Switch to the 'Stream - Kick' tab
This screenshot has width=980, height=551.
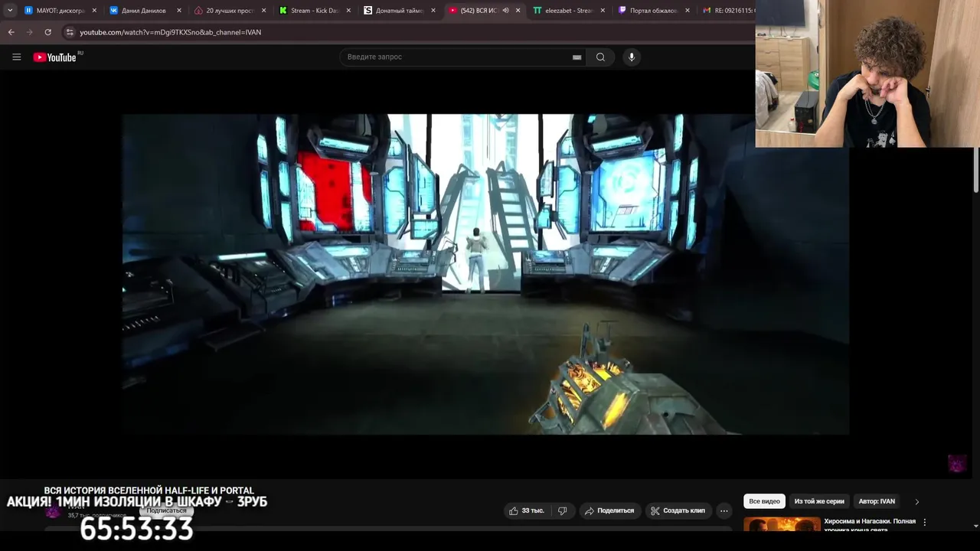pos(312,11)
